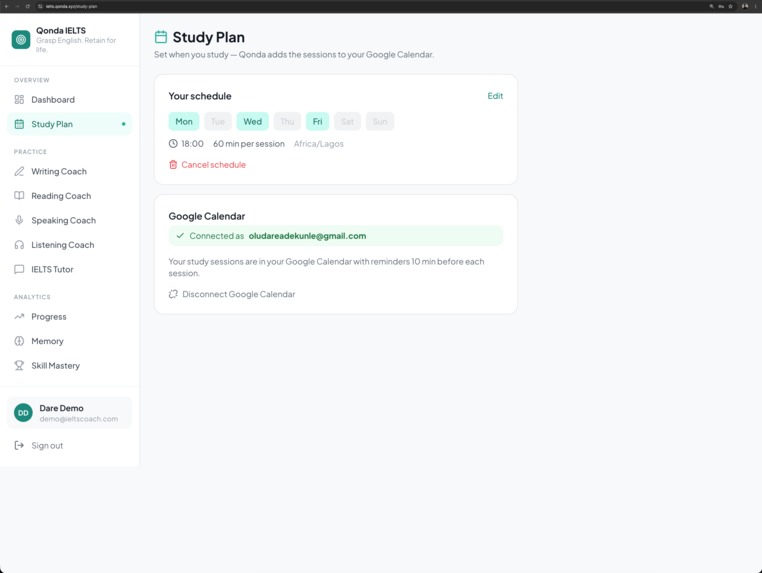Click the Listening Coach headphones icon
The height and width of the screenshot is (573, 762).
(x=19, y=244)
